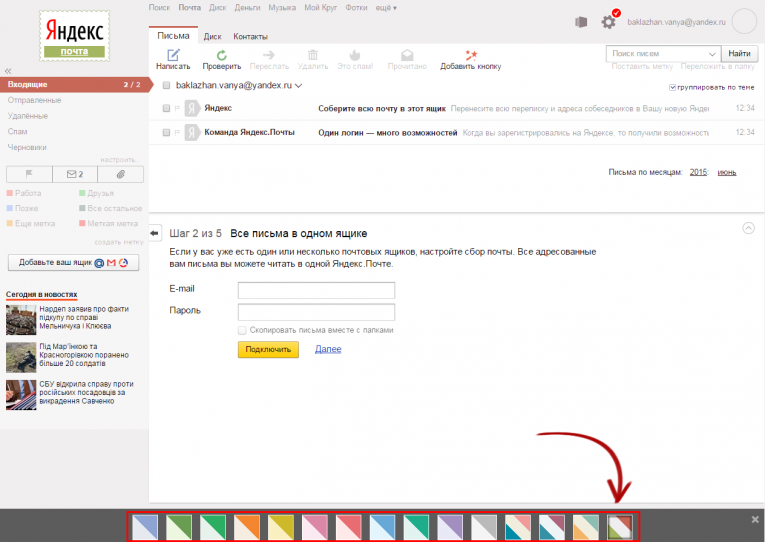Viewport: 765px width, 542px height.
Task: Click the Далее link
Action: (328, 349)
